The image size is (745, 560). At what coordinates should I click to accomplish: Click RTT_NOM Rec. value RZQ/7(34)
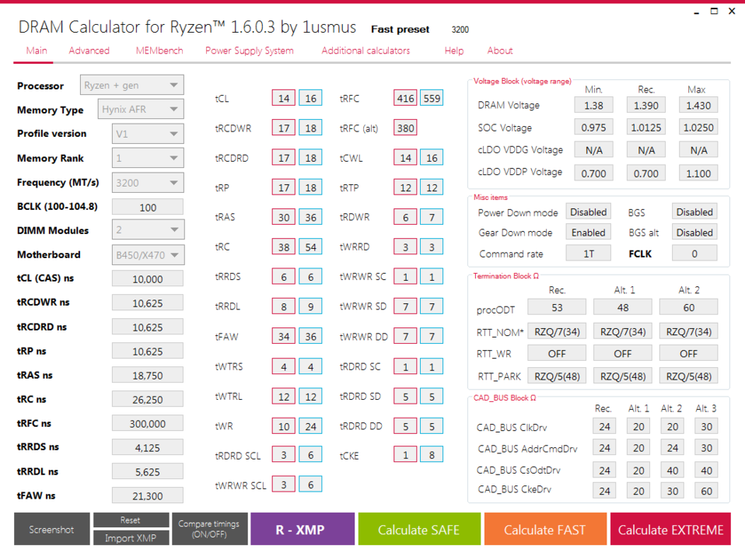557,331
